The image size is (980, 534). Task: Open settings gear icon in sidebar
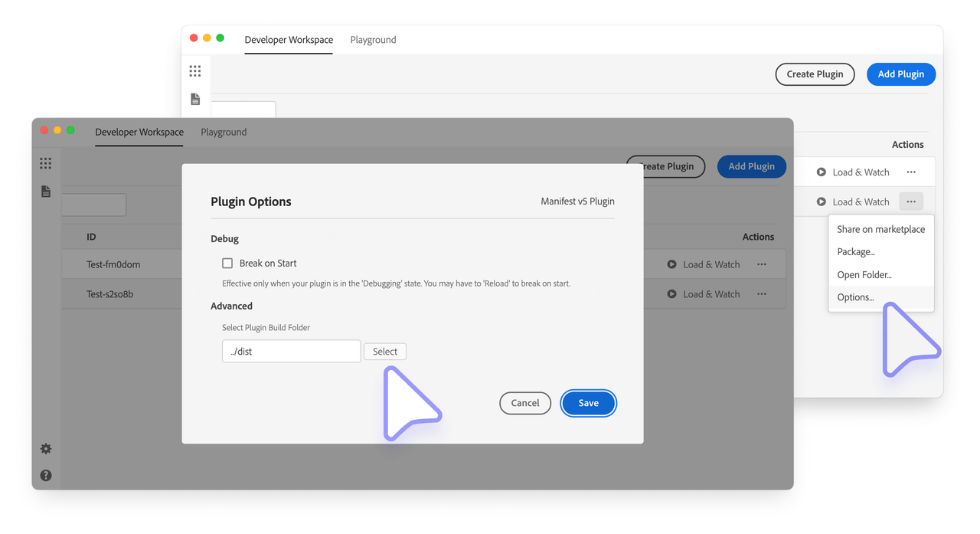pyautogui.click(x=46, y=449)
